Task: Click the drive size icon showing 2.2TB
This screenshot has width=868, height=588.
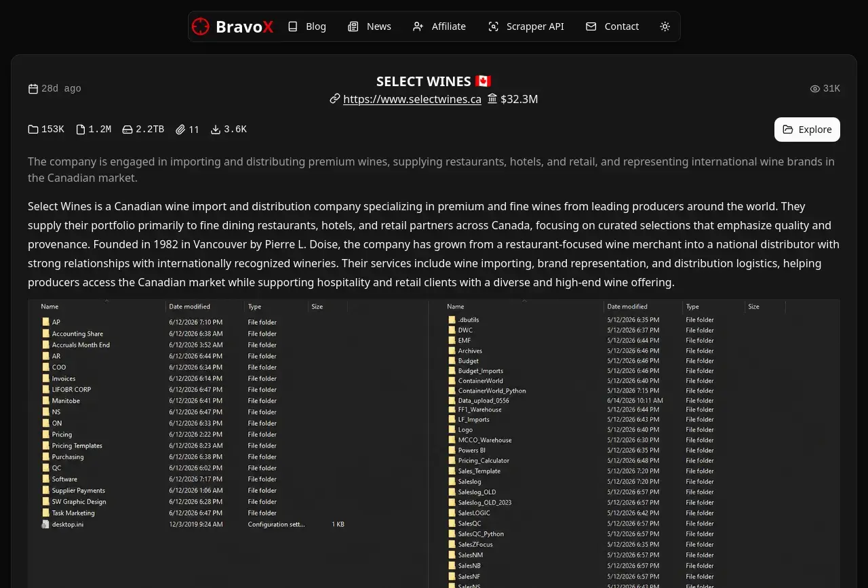Action: [x=127, y=130]
